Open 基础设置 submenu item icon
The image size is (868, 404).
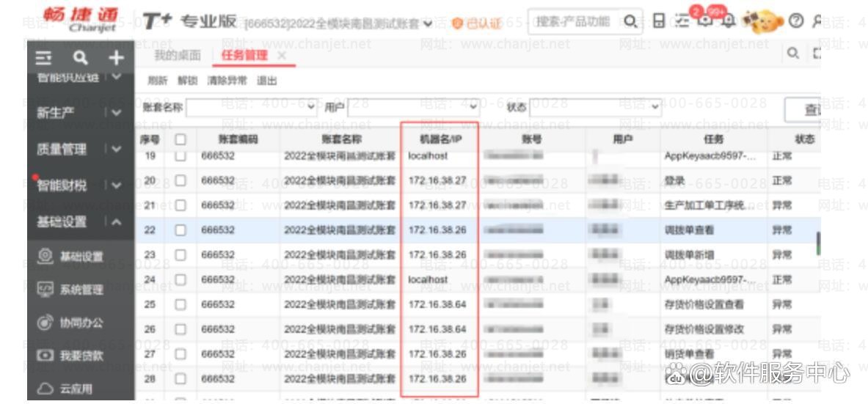click(x=45, y=256)
